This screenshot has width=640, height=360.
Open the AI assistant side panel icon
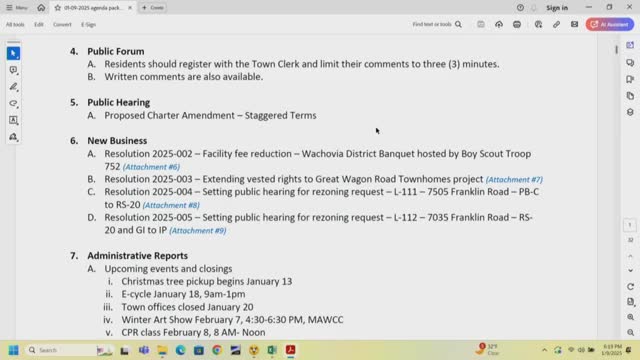(x=630, y=45)
